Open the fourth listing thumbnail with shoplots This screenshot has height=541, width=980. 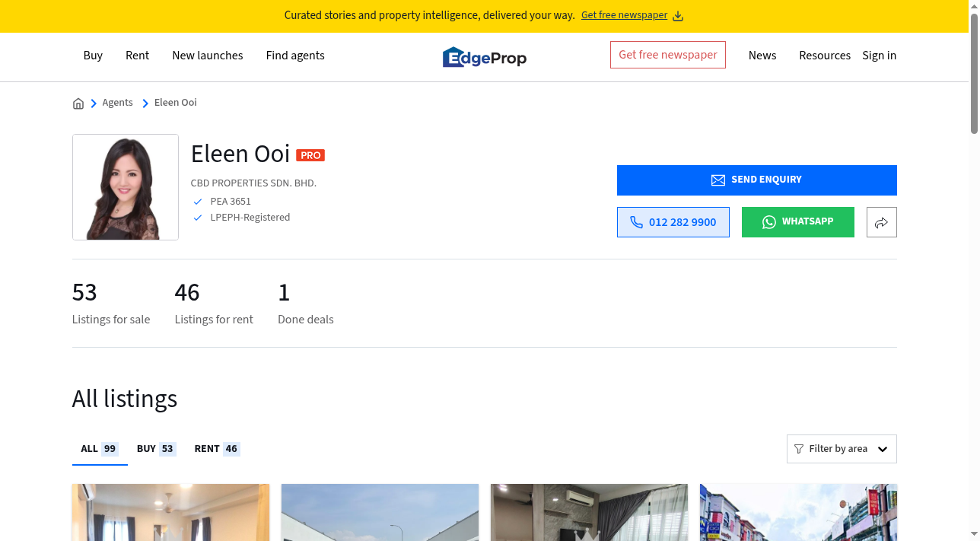pos(798,513)
